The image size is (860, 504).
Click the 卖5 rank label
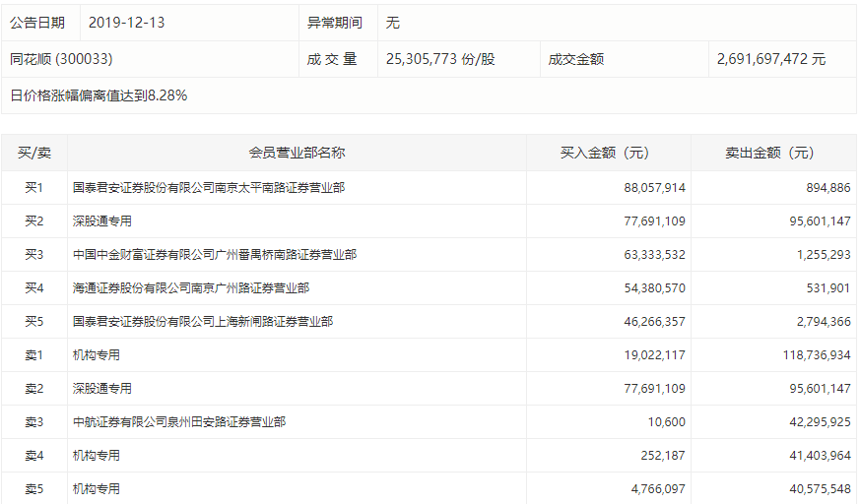tap(34, 488)
